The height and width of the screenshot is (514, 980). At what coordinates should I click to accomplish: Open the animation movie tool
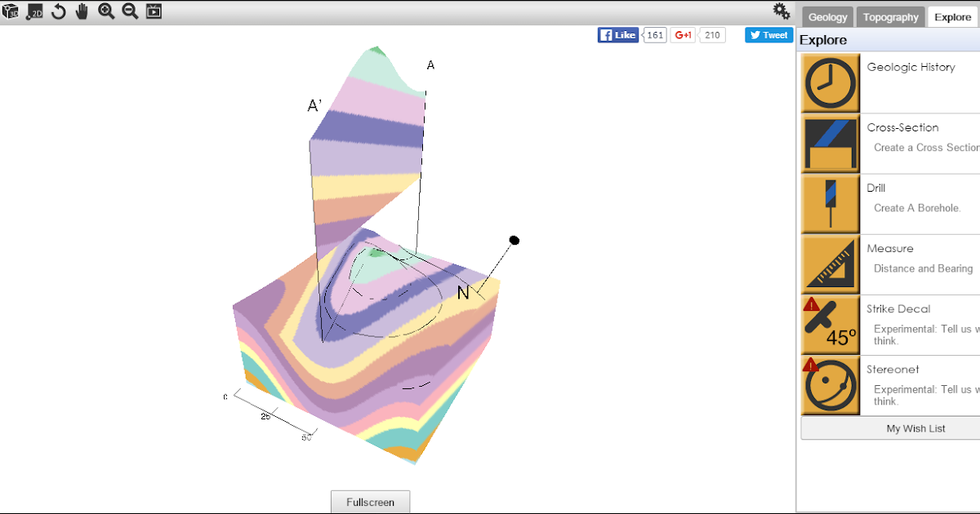point(154,11)
